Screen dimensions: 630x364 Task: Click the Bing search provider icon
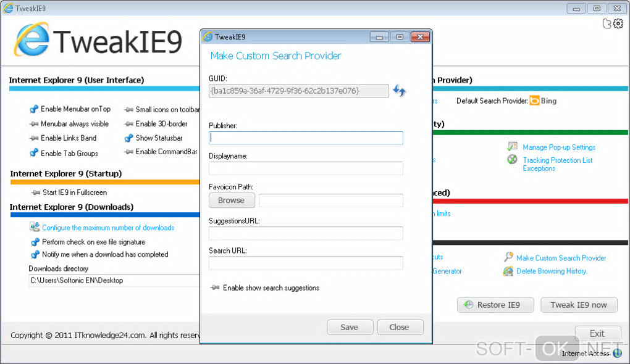tap(534, 101)
